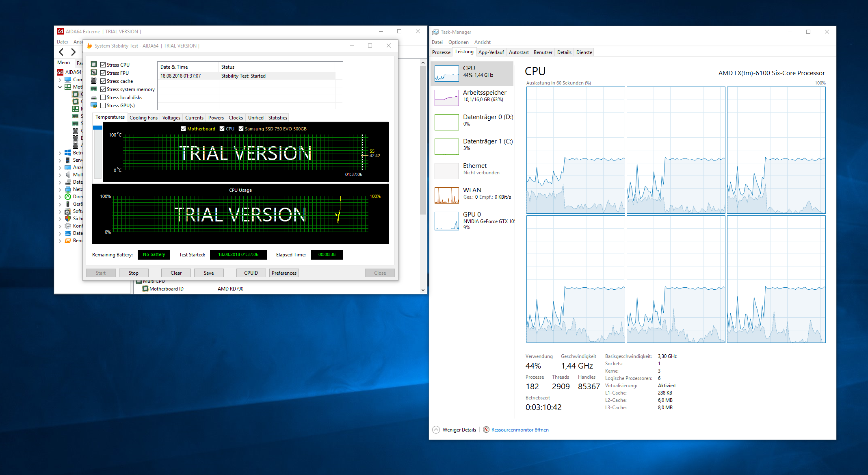Click the Preferences button
868x475 pixels.
284,273
